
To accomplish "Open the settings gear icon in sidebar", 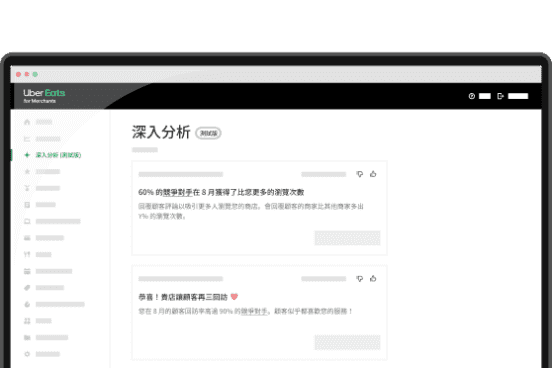I will tap(27, 354).
